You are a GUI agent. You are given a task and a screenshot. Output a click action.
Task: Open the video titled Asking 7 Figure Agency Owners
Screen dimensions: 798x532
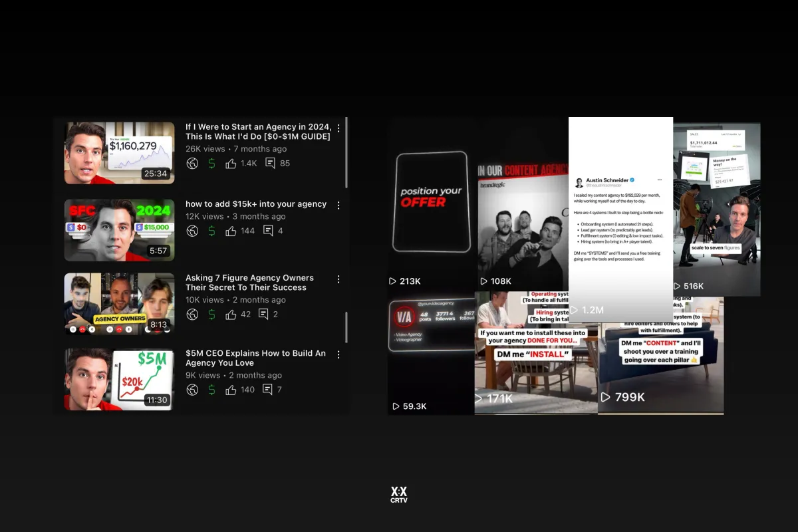pyautogui.click(x=249, y=283)
